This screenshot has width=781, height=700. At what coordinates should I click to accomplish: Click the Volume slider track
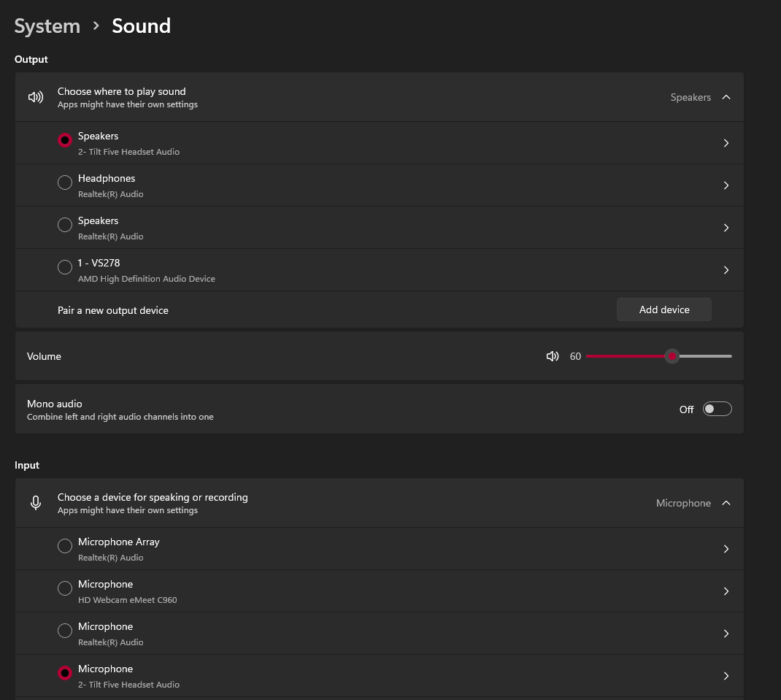click(658, 356)
